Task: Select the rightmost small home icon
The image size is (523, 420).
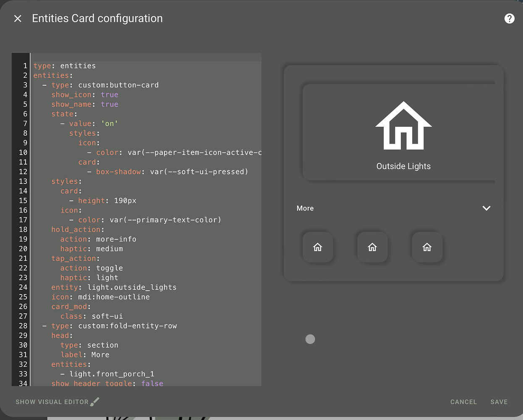Action: (427, 247)
